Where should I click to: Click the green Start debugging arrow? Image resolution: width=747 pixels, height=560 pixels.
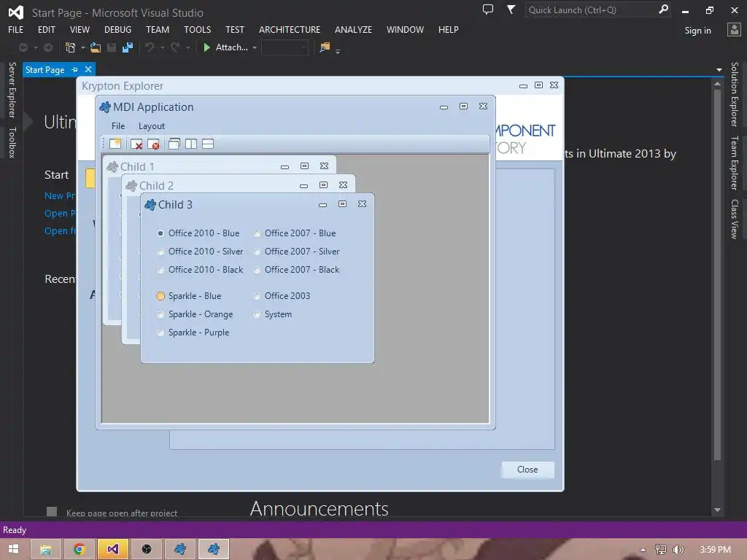206,47
